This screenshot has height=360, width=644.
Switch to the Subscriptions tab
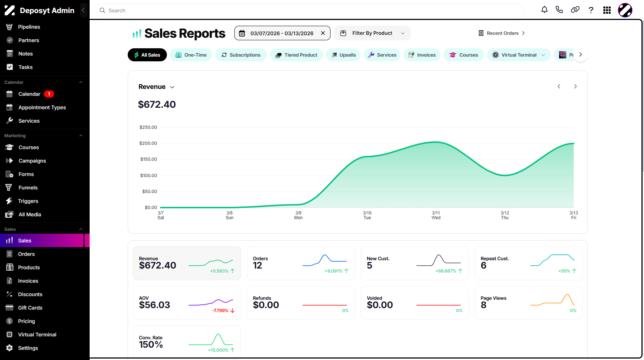[241, 55]
